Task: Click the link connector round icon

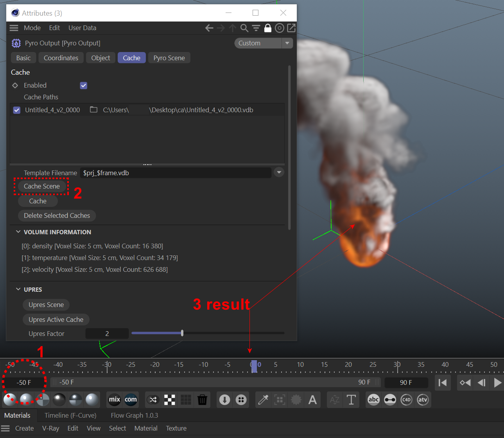Action: [x=390, y=400]
